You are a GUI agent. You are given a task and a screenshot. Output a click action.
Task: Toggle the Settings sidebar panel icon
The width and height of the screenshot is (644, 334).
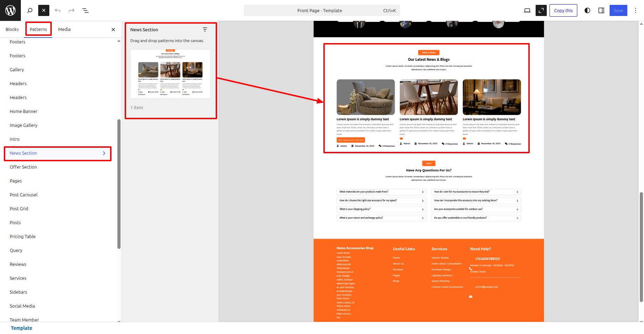point(601,10)
